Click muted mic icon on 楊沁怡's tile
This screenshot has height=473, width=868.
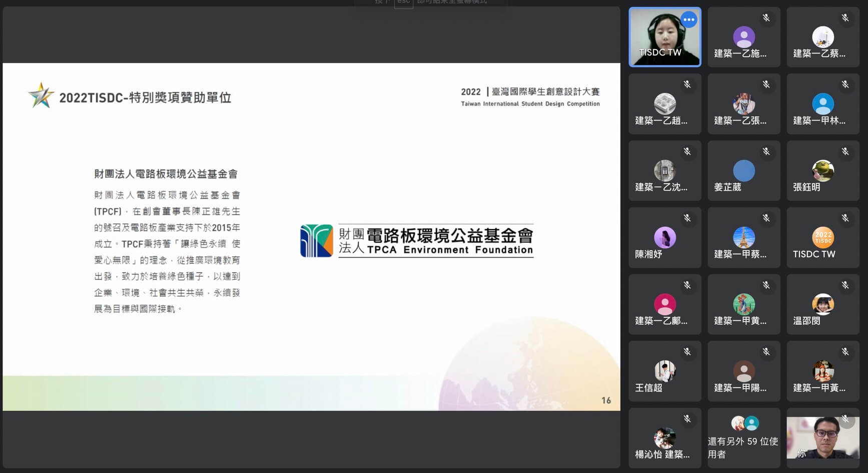687,419
